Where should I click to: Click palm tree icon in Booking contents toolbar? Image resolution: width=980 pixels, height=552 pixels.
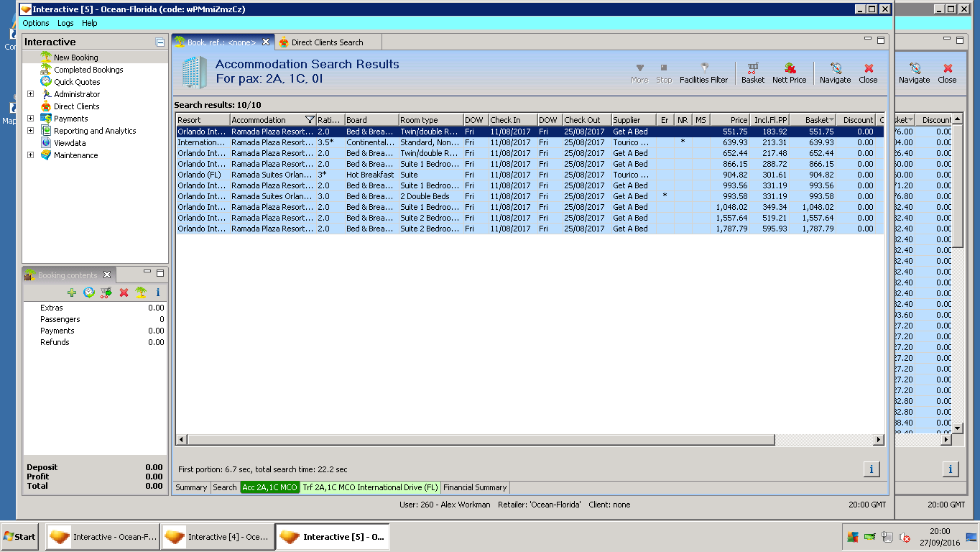click(x=141, y=293)
